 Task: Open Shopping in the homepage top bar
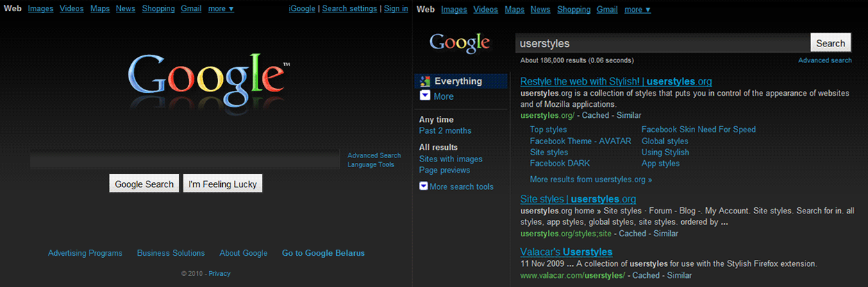pyautogui.click(x=158, y=9)
